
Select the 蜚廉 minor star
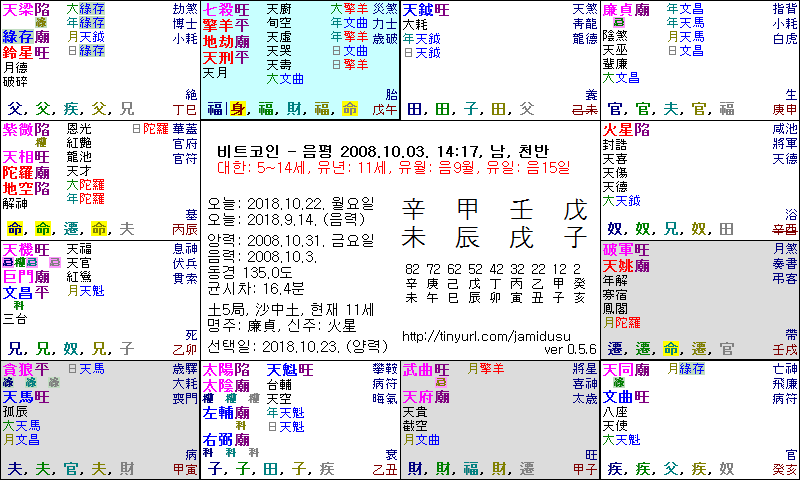pyautogui.click(x=615, y=64)
